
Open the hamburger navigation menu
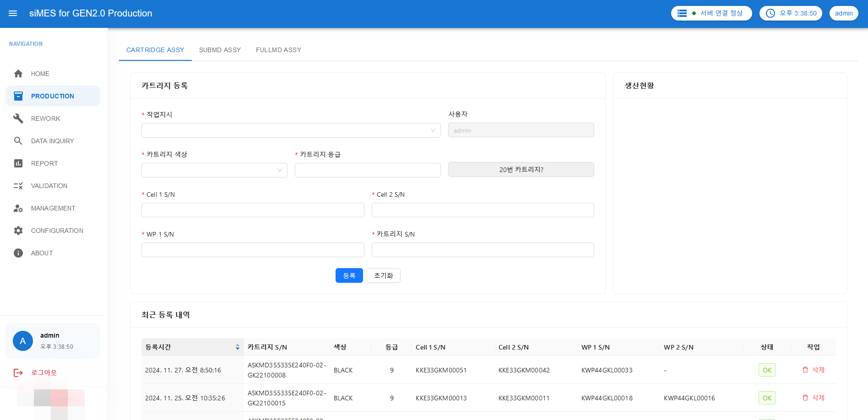coord(13,13)
